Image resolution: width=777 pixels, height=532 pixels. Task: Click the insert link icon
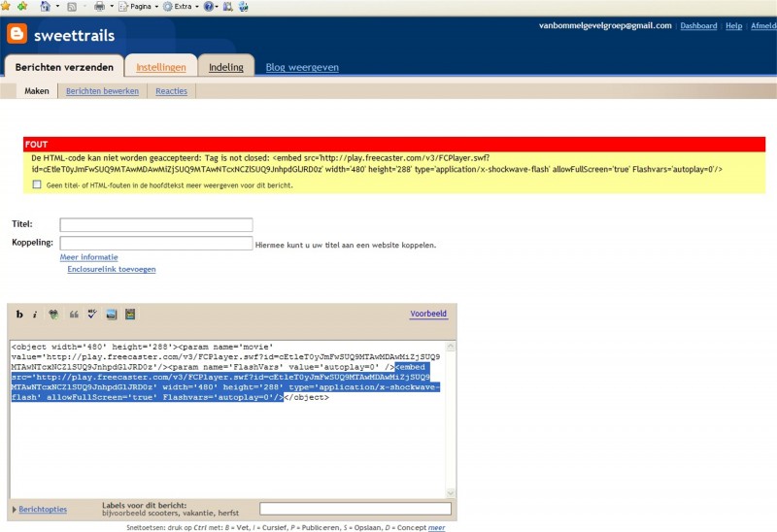53,314
